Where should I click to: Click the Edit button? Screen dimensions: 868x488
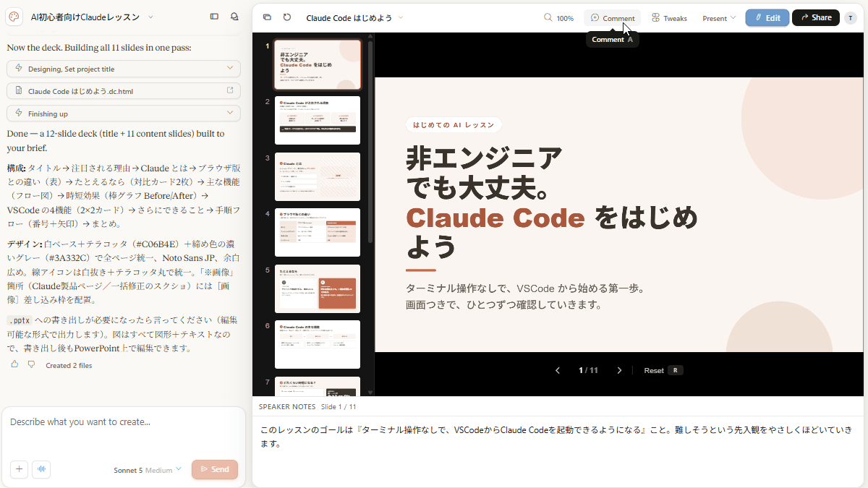coord(767,17)
